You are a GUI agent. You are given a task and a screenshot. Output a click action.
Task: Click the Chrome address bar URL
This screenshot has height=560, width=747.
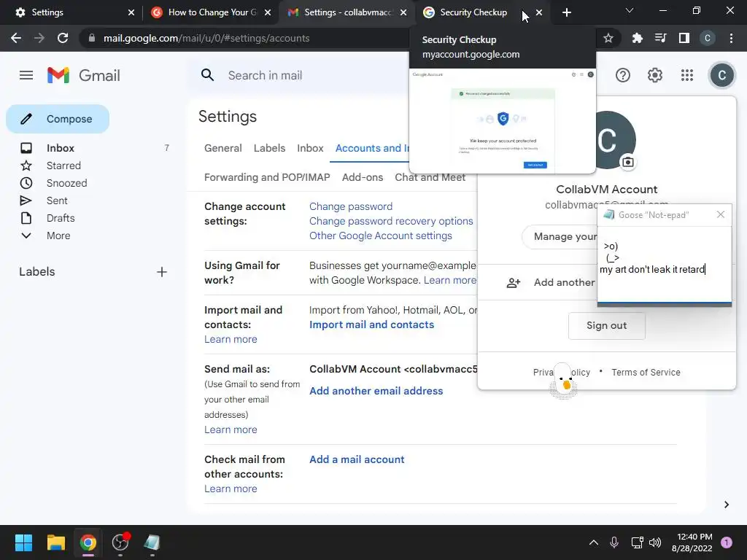(x=206, y=38)
